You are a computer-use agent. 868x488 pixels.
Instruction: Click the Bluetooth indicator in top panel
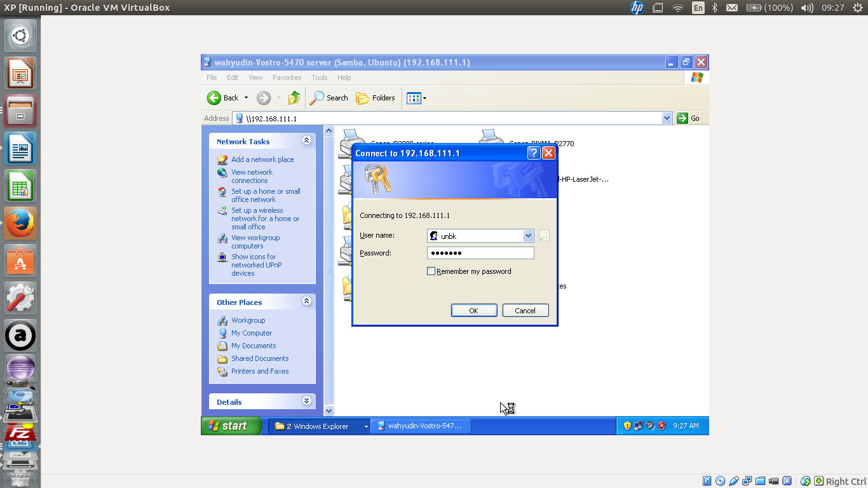point(715,8)
